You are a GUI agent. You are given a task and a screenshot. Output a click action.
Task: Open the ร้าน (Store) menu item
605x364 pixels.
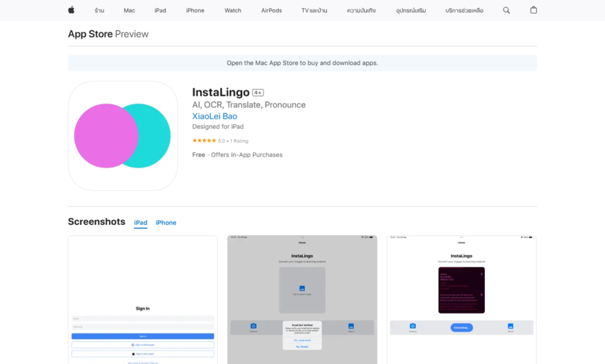coord(99,10)
